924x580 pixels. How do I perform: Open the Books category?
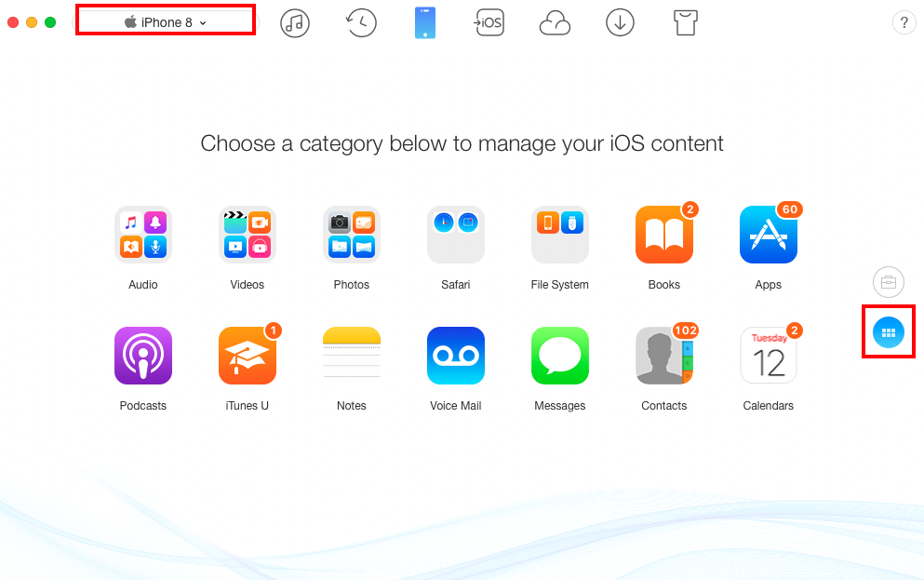(x=664, y=235)
